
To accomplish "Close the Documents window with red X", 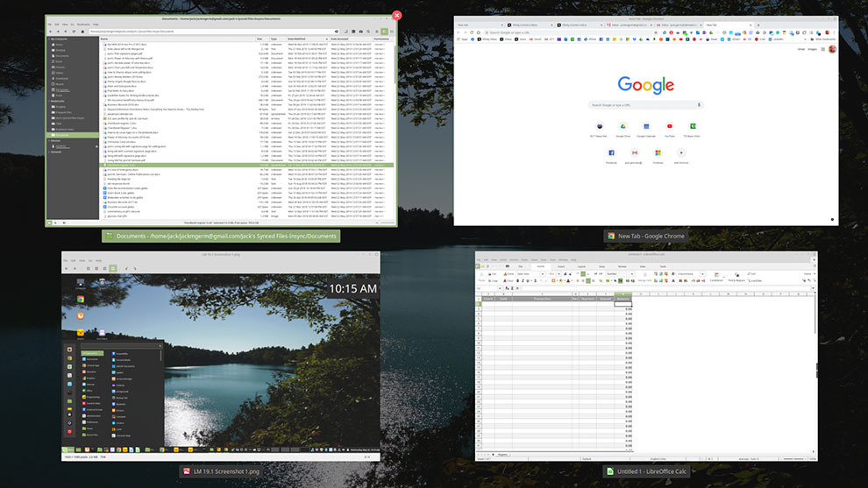I will (397, 16).
